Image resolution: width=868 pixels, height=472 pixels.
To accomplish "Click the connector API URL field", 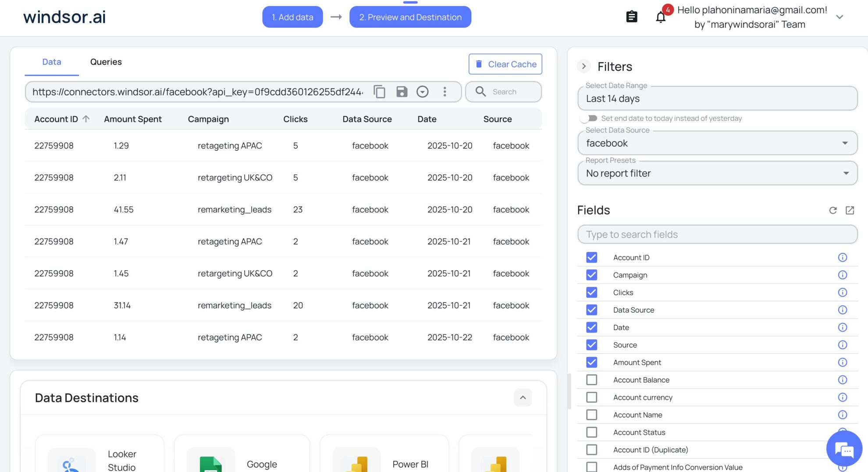I will [x=197, y=92].
